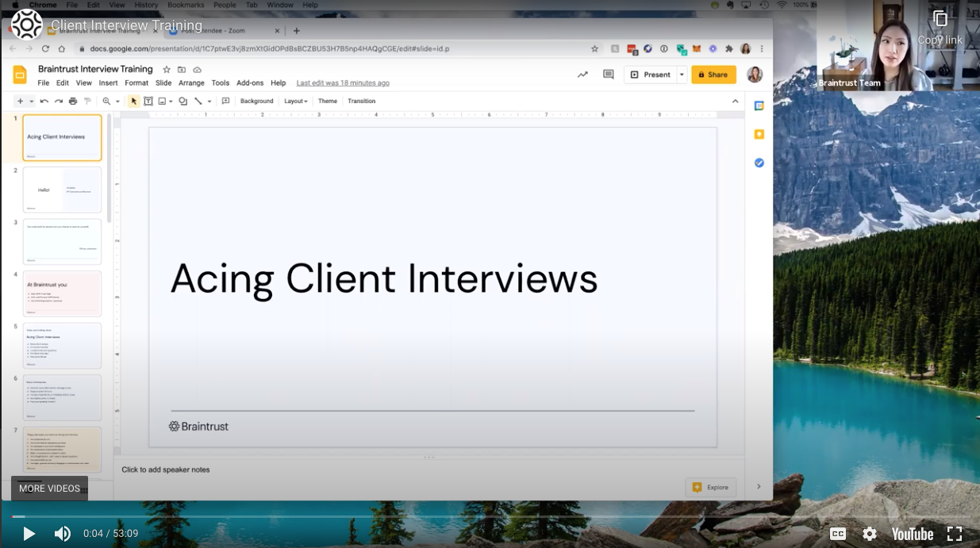Seek along the video progress bar
Viewport: 980px width, 548px height.
point(490,516)
